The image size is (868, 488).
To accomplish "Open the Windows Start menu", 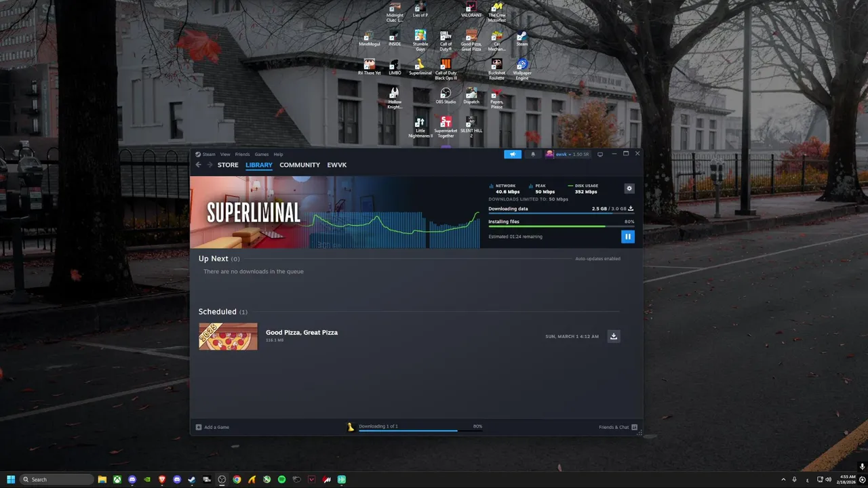I will (x=11, y=479).
